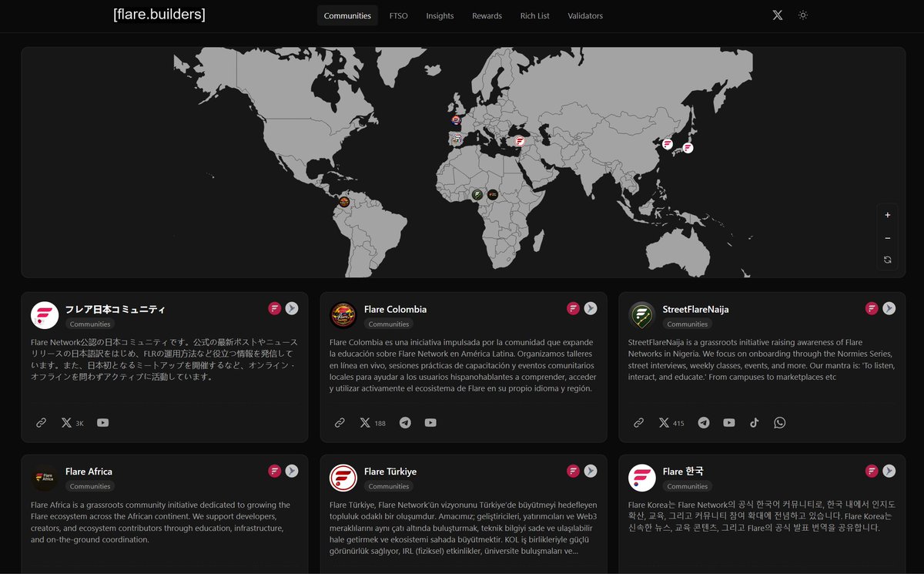Select the Flare Africa marker on map
Viewport: 924px width, 574px height.
coord(493,195)
